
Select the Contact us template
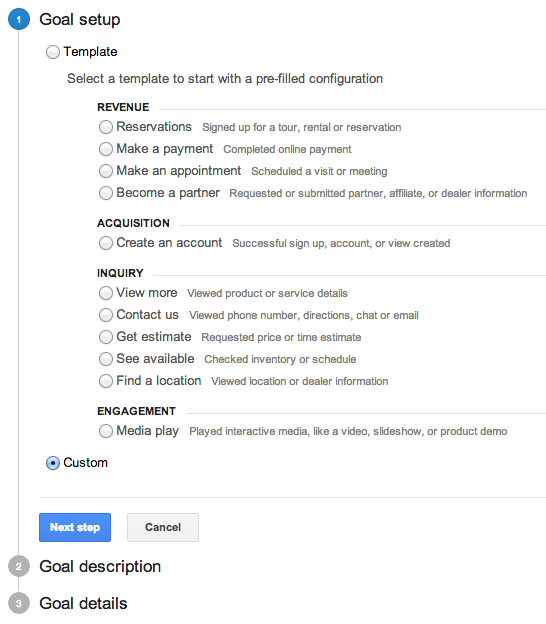[105, 315]
